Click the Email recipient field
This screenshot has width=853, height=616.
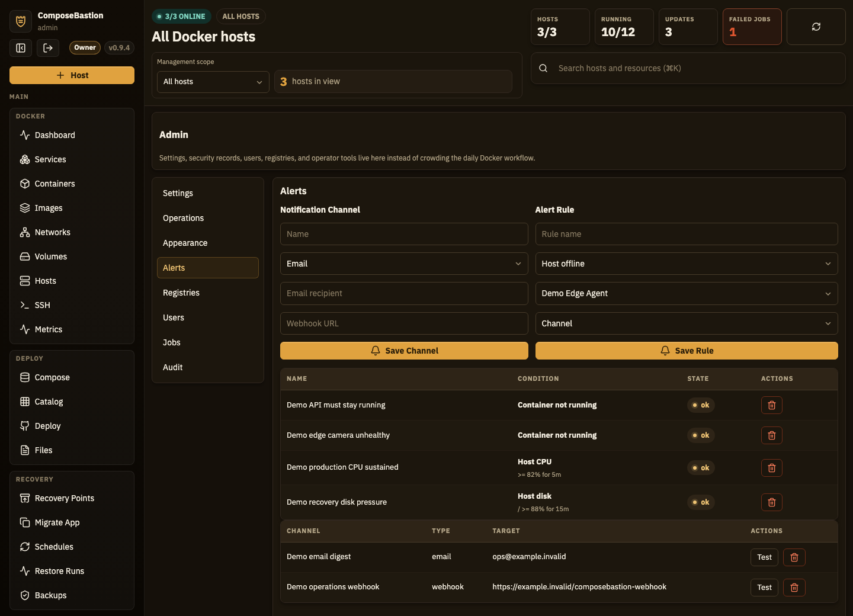pyautogui.click(x=404, y=293)
